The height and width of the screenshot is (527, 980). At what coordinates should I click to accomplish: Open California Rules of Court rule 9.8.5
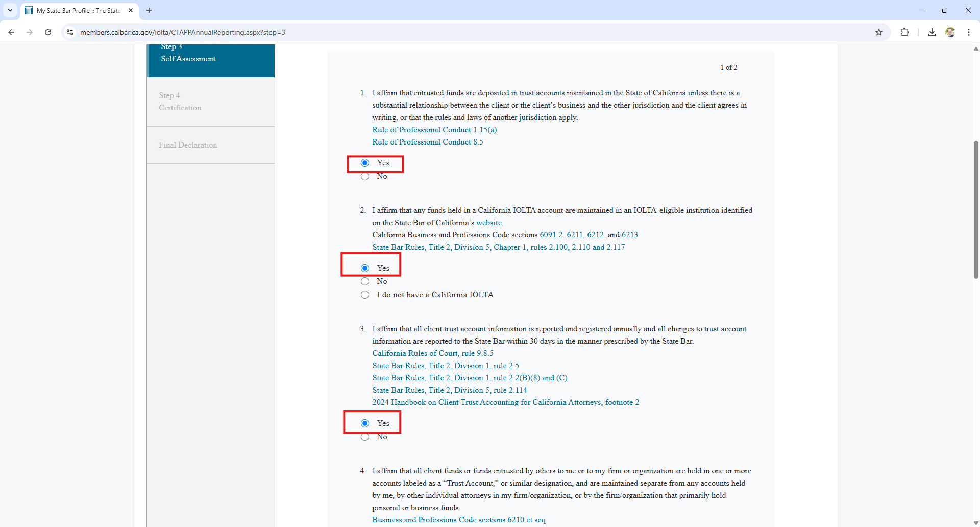(433, 353)
